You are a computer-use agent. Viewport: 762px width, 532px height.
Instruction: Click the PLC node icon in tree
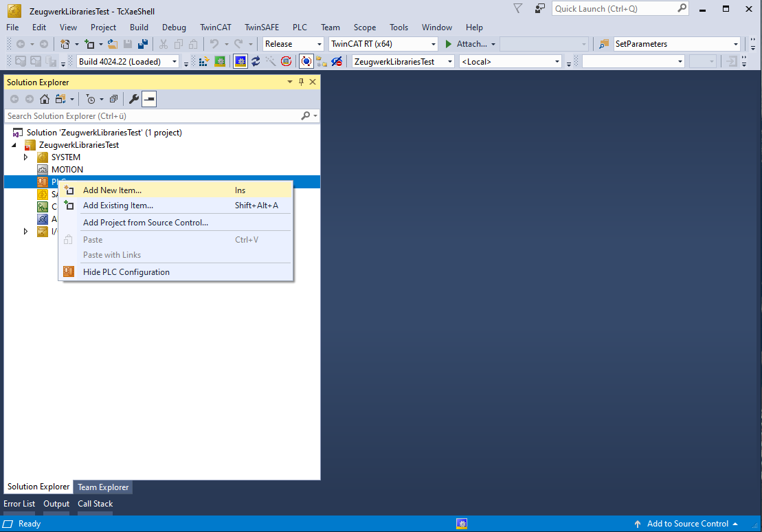(43, 182)
